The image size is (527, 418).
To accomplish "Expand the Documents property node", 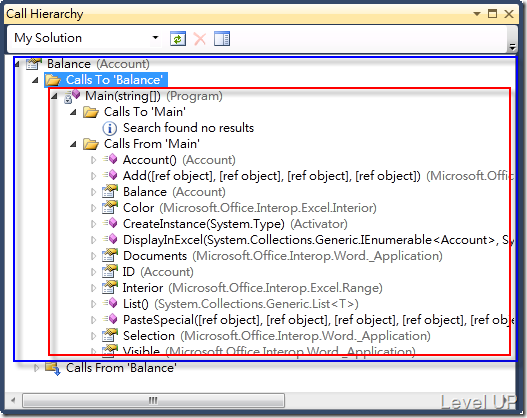I will point(93,256).
